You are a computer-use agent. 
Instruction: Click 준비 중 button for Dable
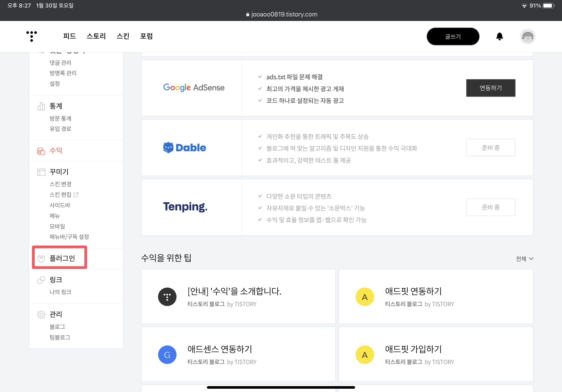click(x=490, y=148)
